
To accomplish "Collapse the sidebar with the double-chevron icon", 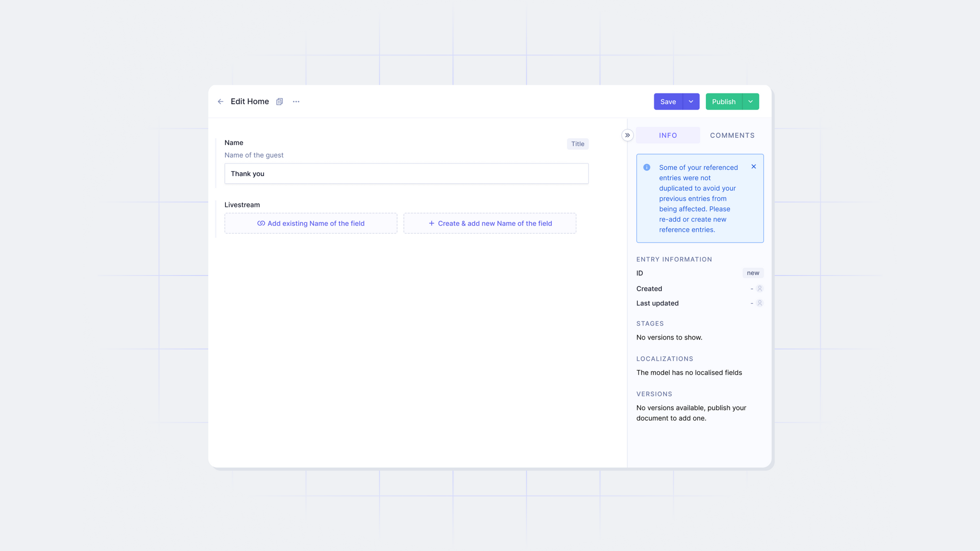I will (627, 135).
